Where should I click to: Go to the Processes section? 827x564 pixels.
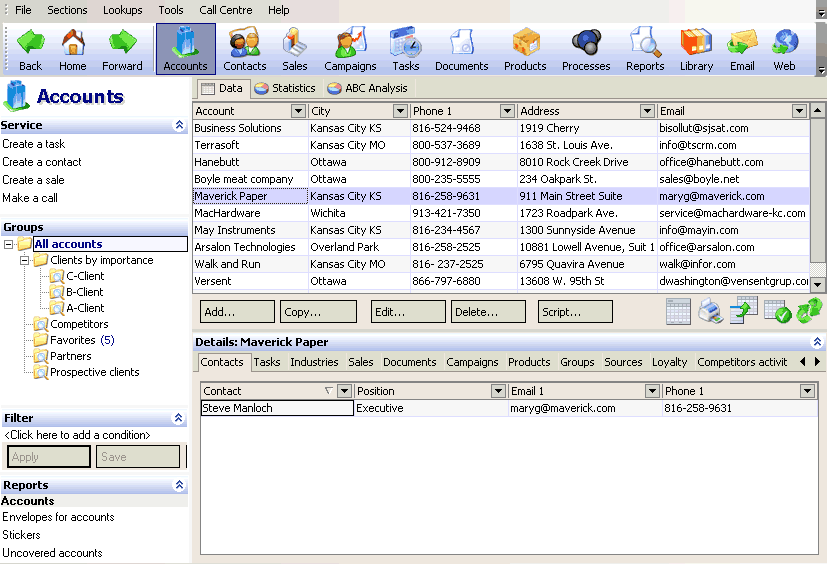coord(586,49)
